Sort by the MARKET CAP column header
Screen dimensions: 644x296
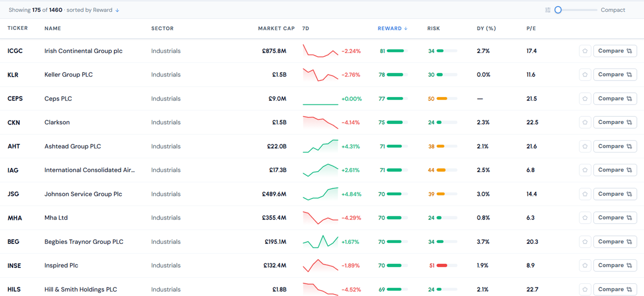tap(276, 29)
